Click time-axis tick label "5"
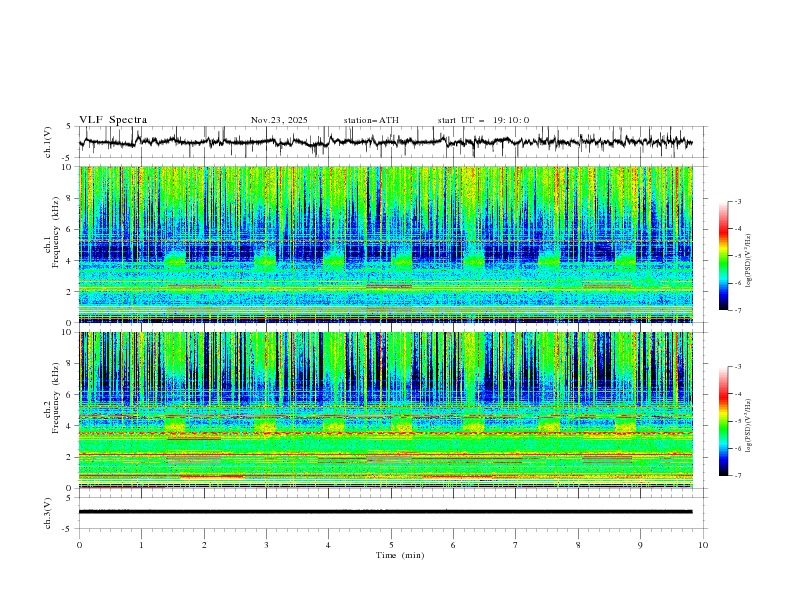 click(391, 545)
